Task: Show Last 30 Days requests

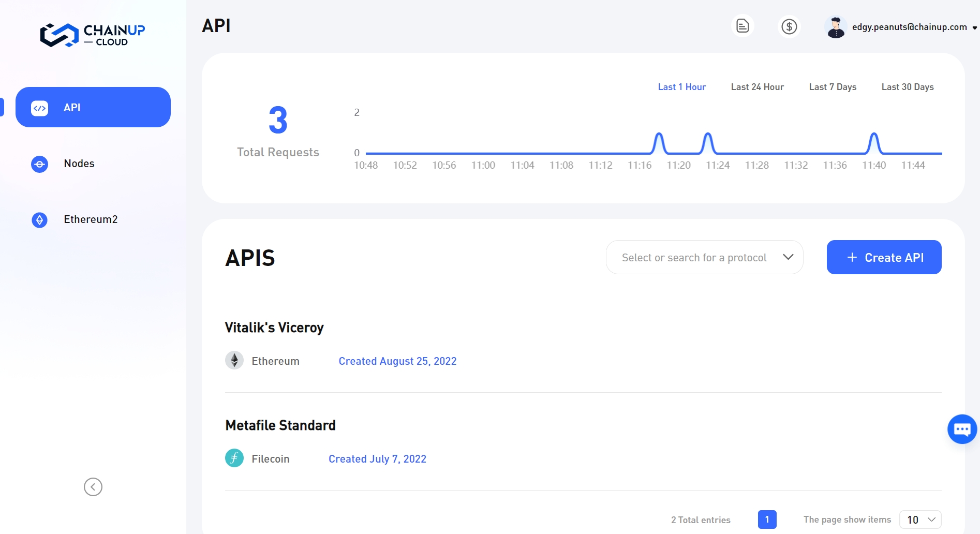Action: pos(908,87)
